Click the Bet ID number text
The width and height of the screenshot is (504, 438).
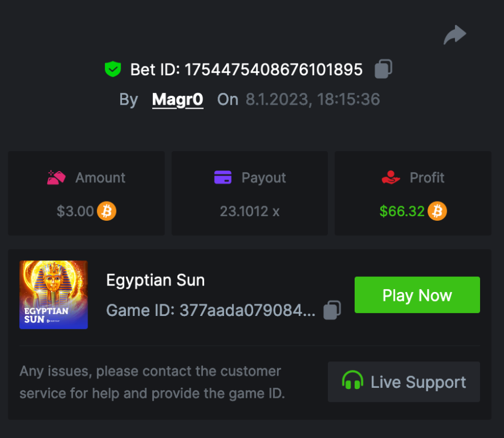point(274,70)
